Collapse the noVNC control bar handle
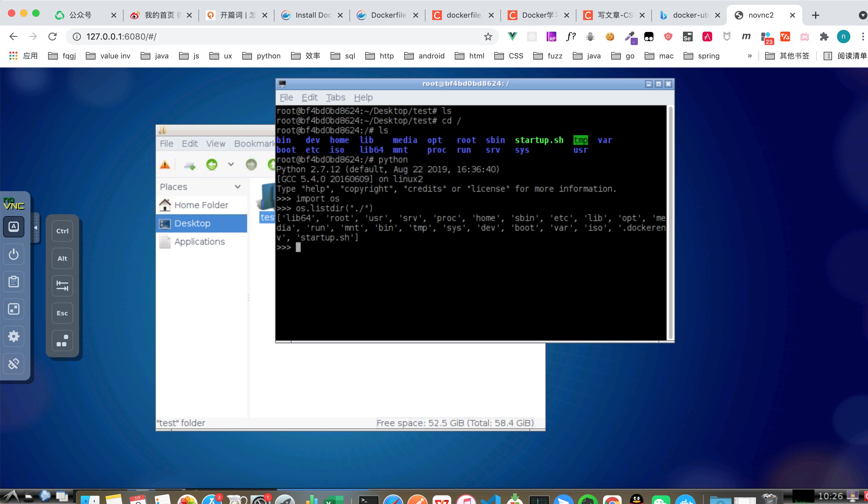Viewport: 868px width, 504px height. click(36, 228)
